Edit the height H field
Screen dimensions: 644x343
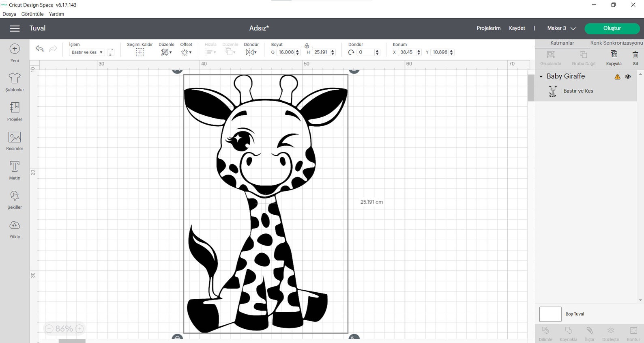tap(321, 52)
